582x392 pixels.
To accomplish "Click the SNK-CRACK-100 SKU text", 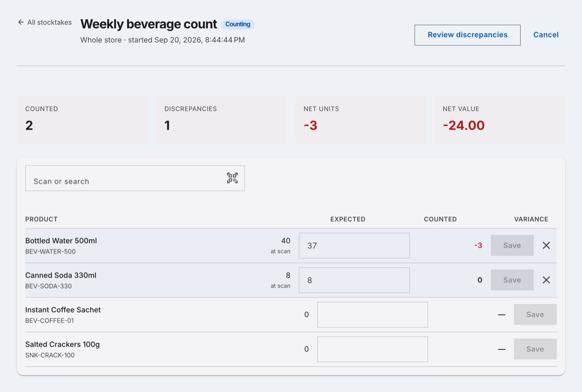I will (50, 355).
